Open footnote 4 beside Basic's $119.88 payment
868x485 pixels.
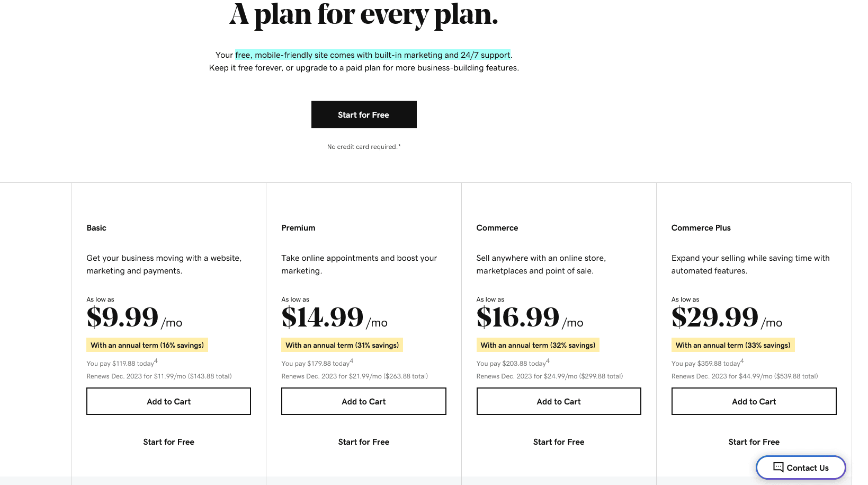[x=156, y=361]
